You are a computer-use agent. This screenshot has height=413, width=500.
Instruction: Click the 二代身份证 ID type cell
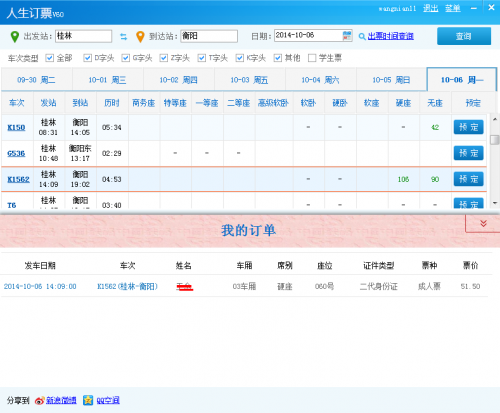pos(378,286)
